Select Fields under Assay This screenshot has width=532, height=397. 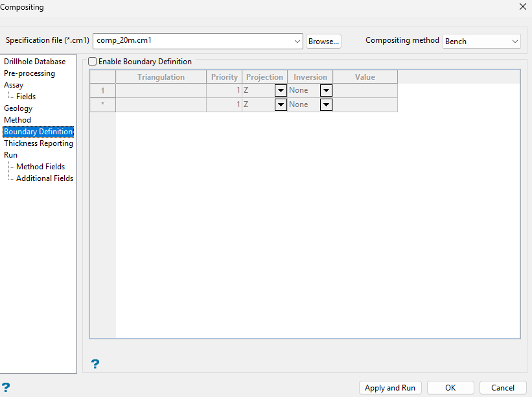[x=26, y=97]
